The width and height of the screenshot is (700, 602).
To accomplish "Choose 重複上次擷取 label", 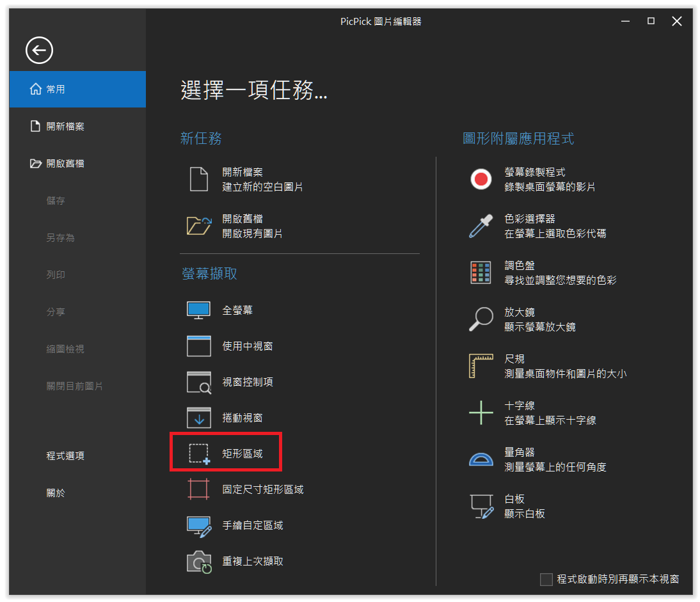I will [253, 561].
